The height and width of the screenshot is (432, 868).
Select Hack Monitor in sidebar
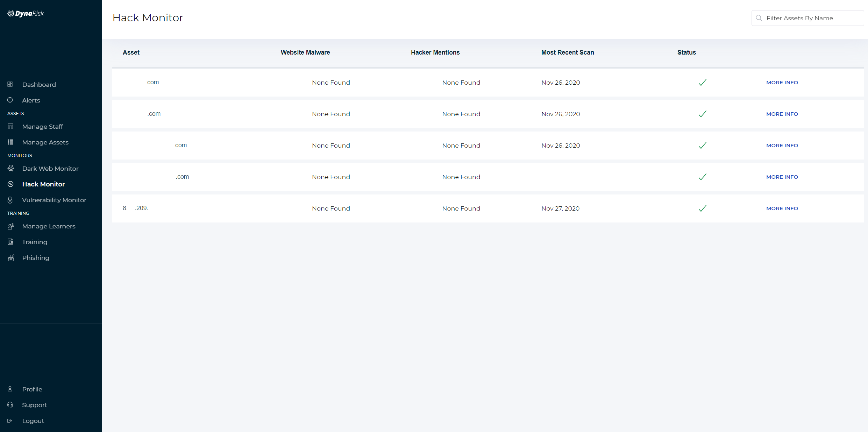pyautogui.click(x=43, y=184)
